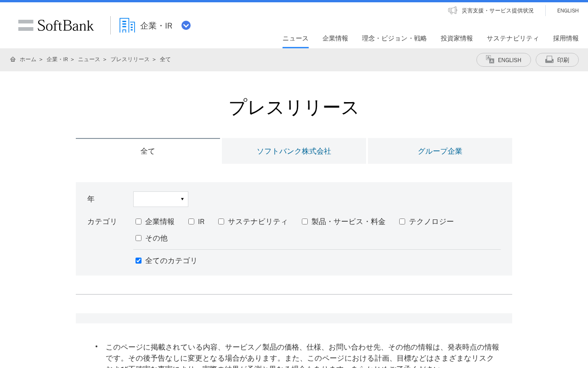Viewport: 588px width, 368px height.
Task: Click the megaphone icon for disaster support
Action: [x=452, y=10]
